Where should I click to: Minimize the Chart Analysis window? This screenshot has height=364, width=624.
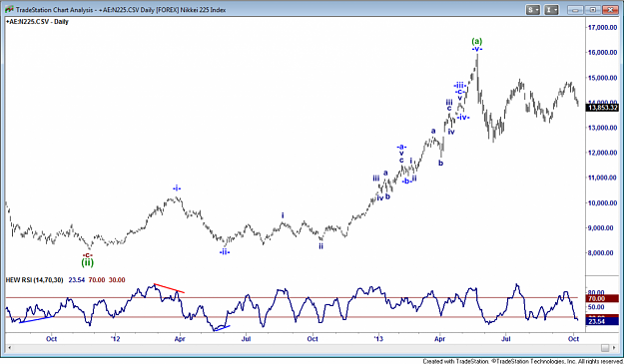click(575, 10)
